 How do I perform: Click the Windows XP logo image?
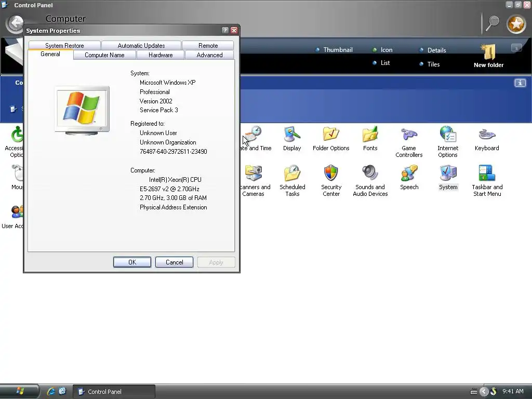[x=82, y=111]
